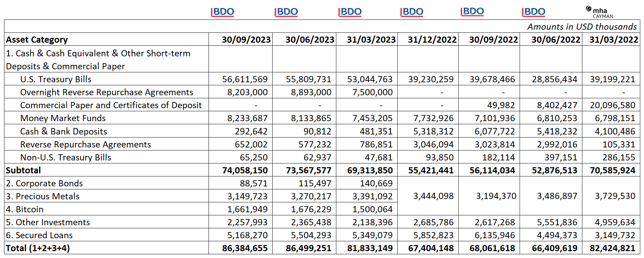
Task: Click the Non-U.S. Treasury Bills value 182,114
Action: pyautogui.click(x=499, y=157)
